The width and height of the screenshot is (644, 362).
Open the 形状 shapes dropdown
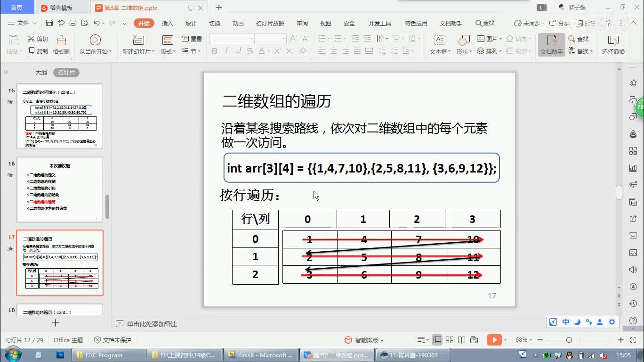(x=463, y=52)
